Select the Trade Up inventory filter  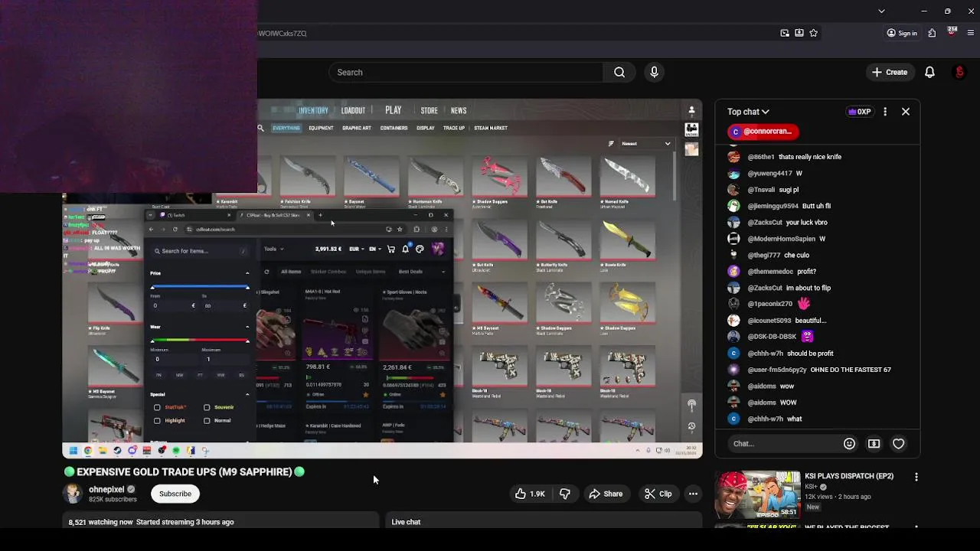click(x=454, y=129)
